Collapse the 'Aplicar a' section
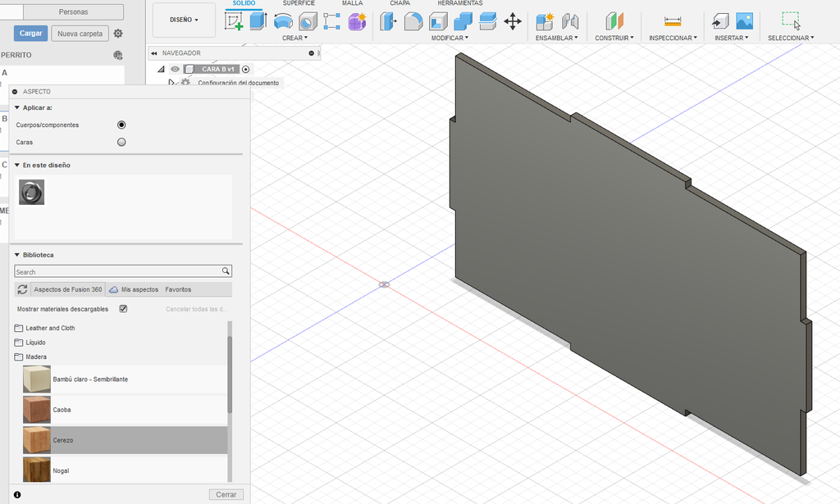Screen dimensions: 840x504 click(x=16, y=107)
